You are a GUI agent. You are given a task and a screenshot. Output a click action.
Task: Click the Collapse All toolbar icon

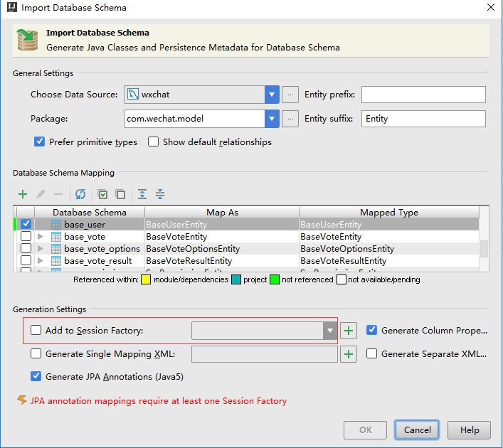pyautogui.click(x=160, y=194)
